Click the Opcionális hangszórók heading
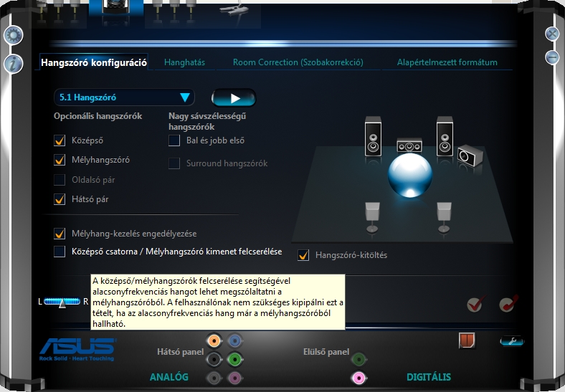565x392 pixels. click(98, 116)
